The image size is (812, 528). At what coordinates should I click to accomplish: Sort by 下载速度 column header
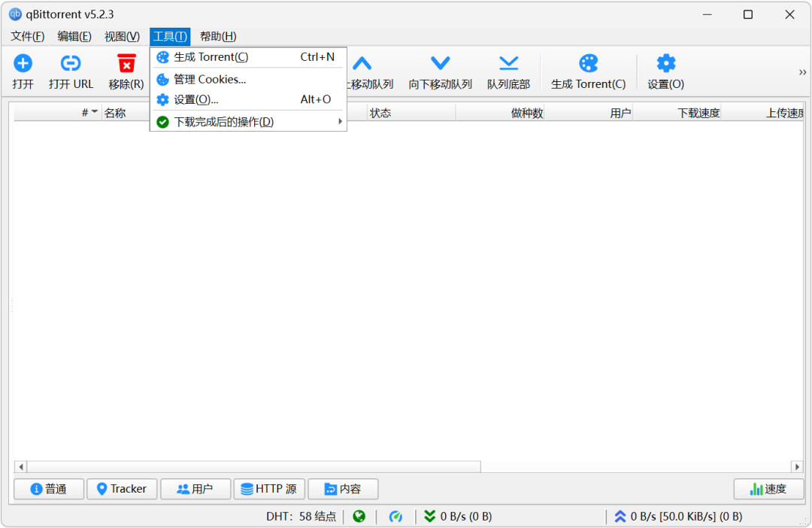(x=677, y=113)
